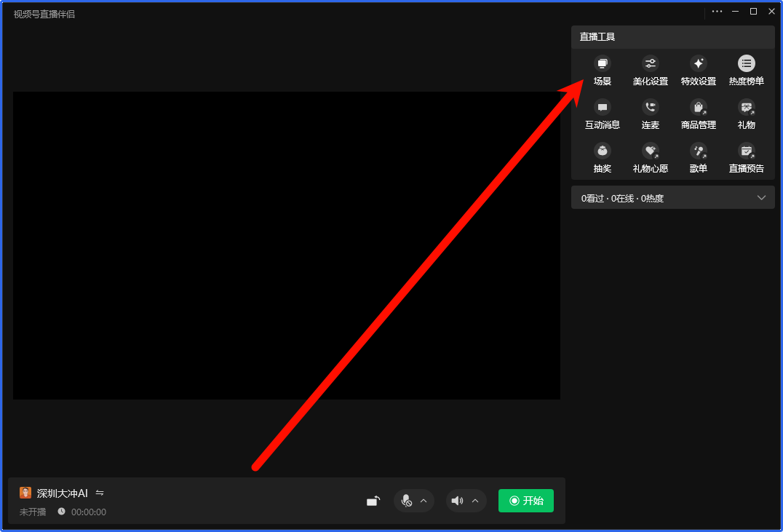Open the three-dot more menu in title bar
This screenshot has height=532, width=783.
click(718, 12)
